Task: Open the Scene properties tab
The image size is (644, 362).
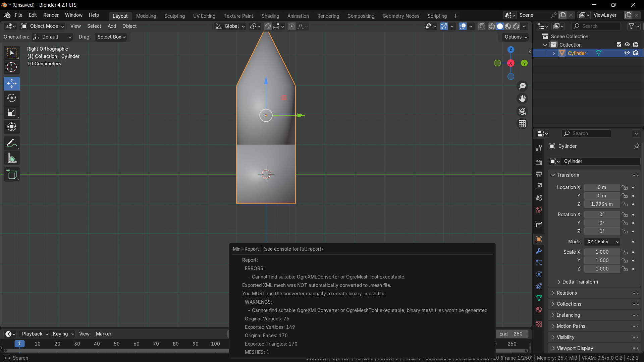Action: (x=539, y=198)
